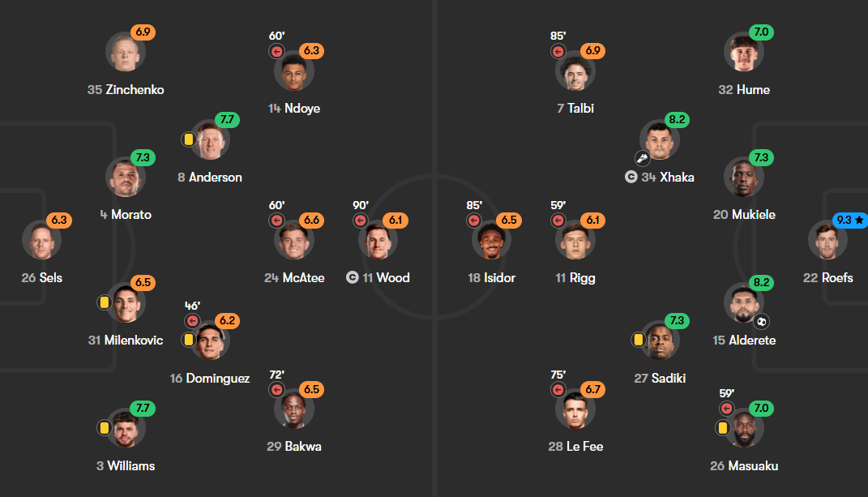This screenshot has width=868, height=497.
Task: Select the 28 Le Fee name label
Action: [575, 446]
